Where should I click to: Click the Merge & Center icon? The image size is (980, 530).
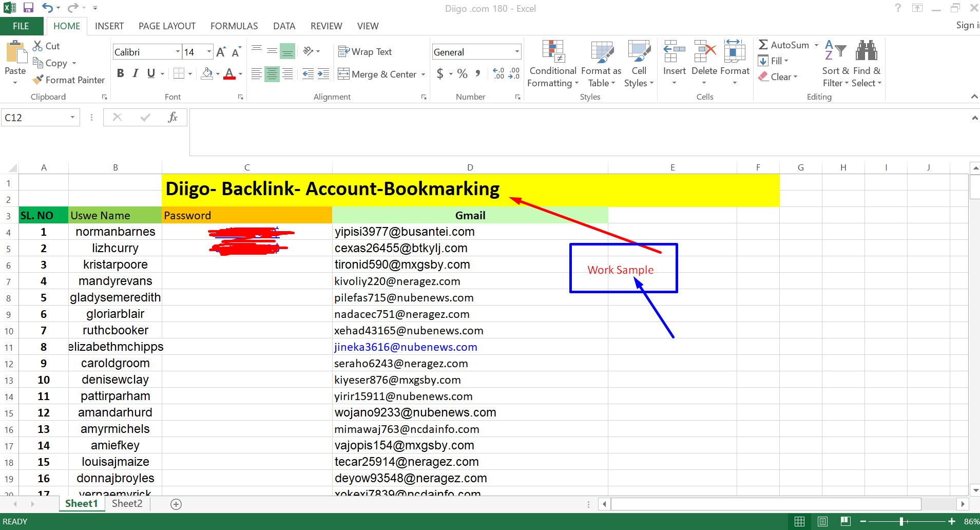(x=343, y=74)
